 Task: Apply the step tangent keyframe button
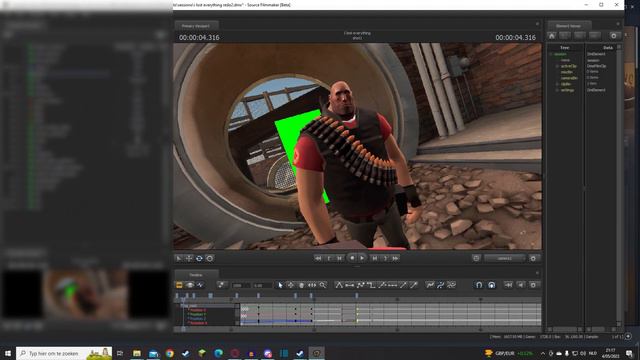[371, 285]
